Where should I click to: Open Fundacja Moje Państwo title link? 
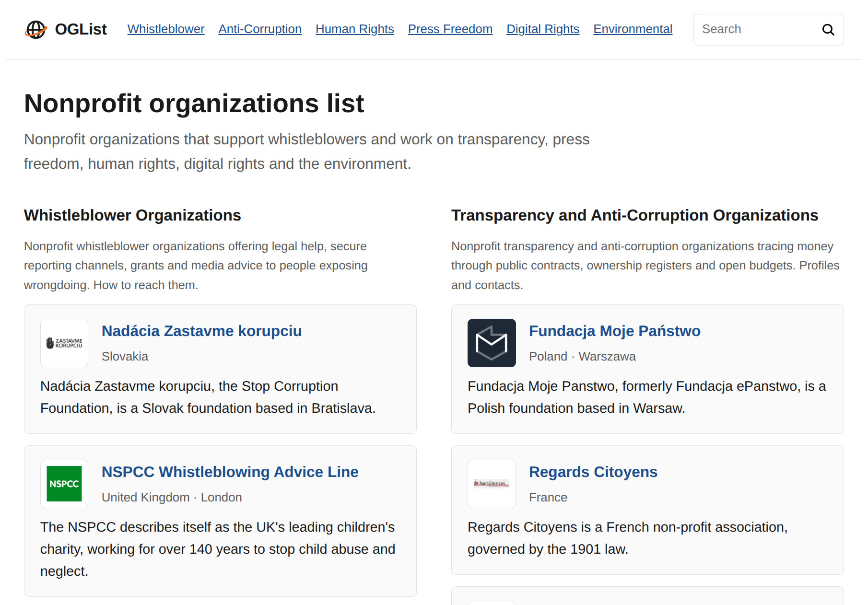click(x=615, y=331)
